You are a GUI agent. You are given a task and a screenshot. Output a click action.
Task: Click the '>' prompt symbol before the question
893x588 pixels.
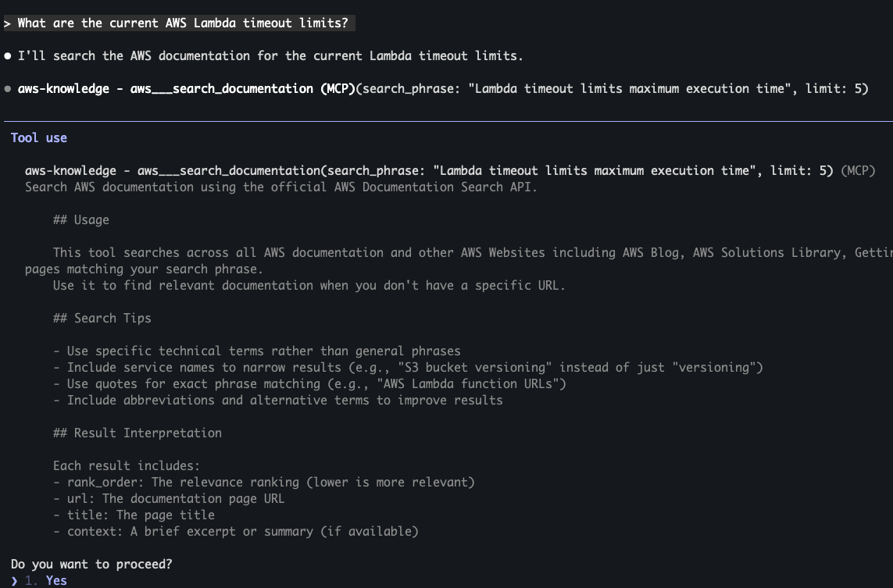(x=7, y=23)
